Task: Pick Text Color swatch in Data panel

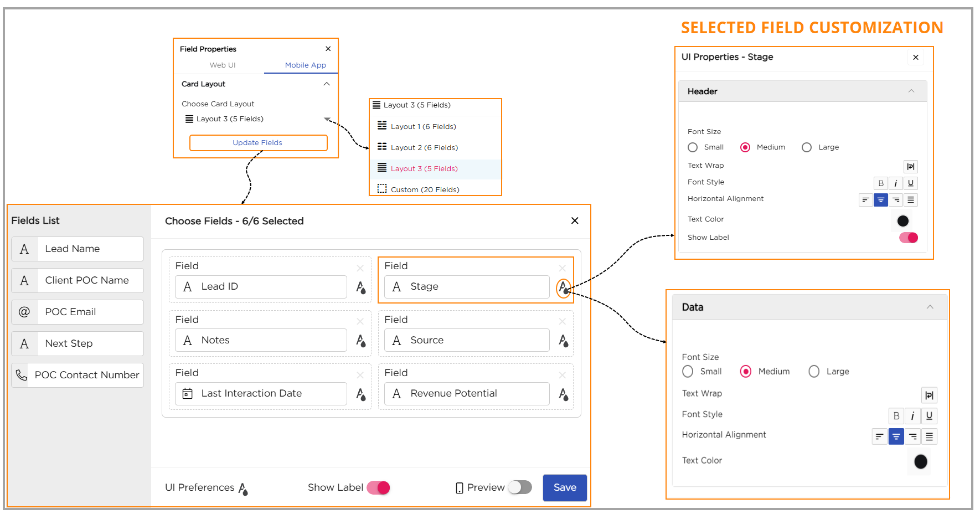Action: point(920,461)
